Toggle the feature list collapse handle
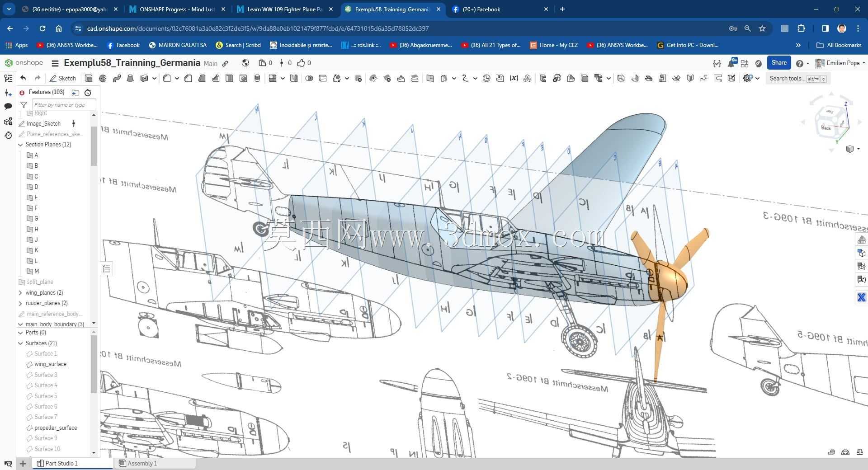Screen dimensions: 868x470 tap(106, 269)
